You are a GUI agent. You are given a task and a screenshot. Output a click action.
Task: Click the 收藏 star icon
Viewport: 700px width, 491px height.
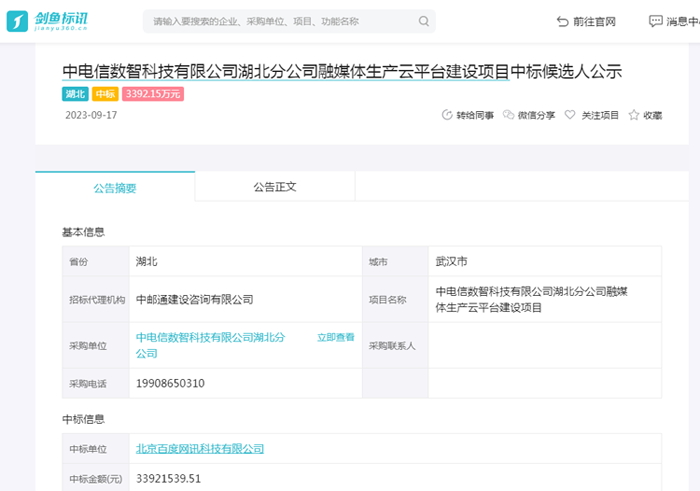[x=634, y=115]
